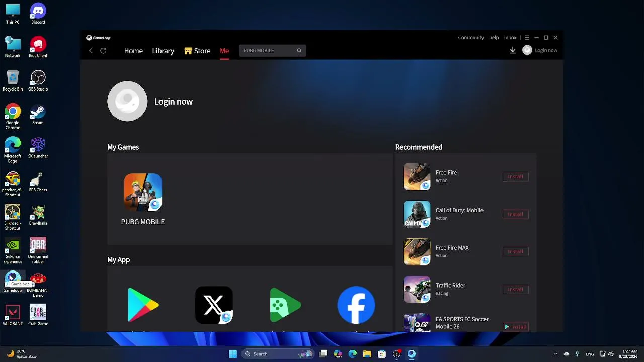This screenshot has width=644, height=362.
Task: Switch to the Library tab
Action: (x=163, y=51)
